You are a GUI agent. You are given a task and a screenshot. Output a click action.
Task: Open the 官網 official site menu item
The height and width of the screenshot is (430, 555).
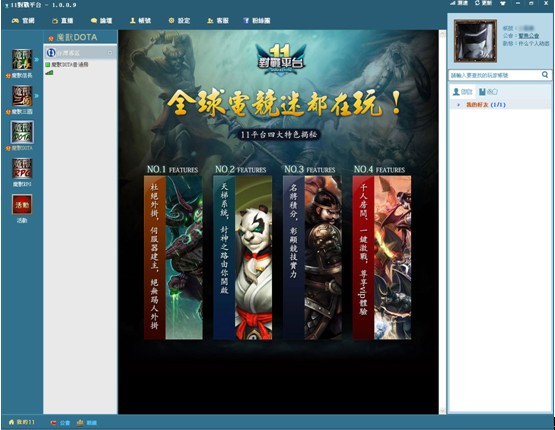(x=23, y=21)
